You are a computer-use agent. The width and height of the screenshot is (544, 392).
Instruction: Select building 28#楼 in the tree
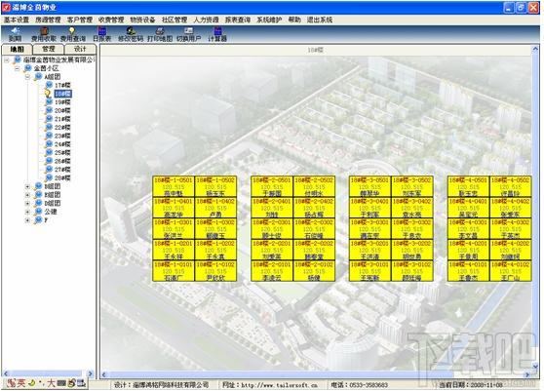[x=62, y=178]
